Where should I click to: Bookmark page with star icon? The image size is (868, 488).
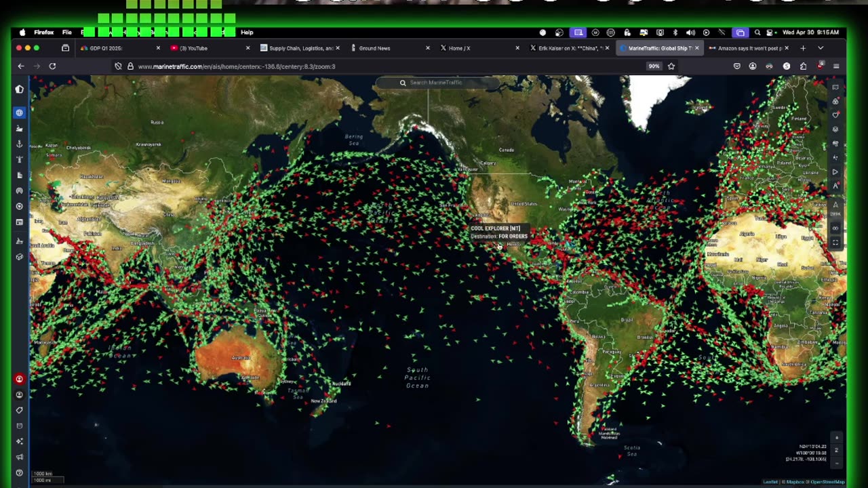671,66
